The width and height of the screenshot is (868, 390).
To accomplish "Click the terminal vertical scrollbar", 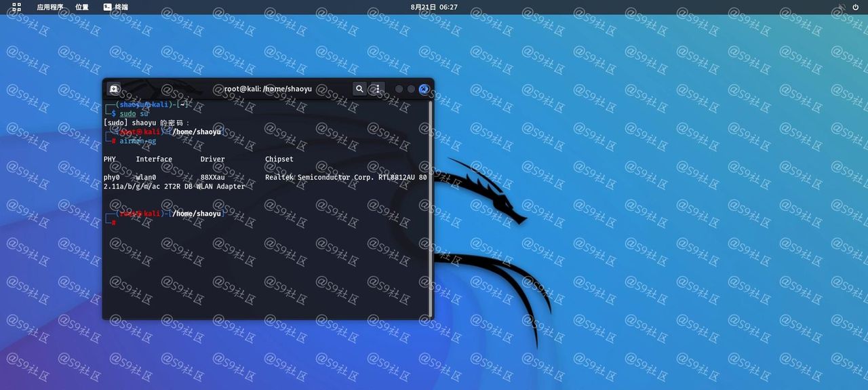I will pyautogui.click(x=431, y=209).
